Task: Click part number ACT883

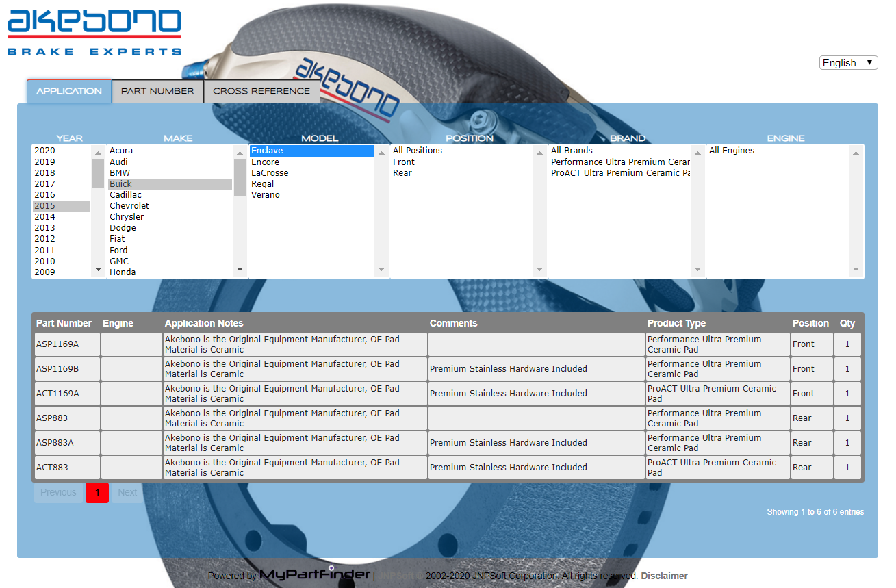Action: pyautogui.click(x=52, y=468)
